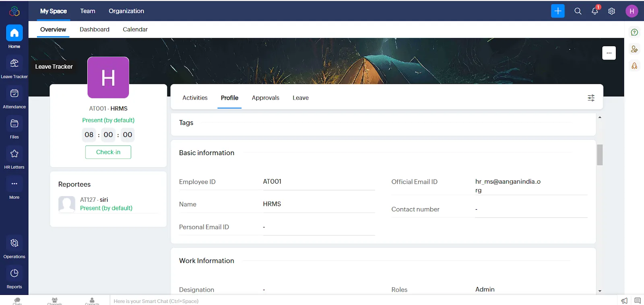Open search with the magnifier icon

[578, 11]
